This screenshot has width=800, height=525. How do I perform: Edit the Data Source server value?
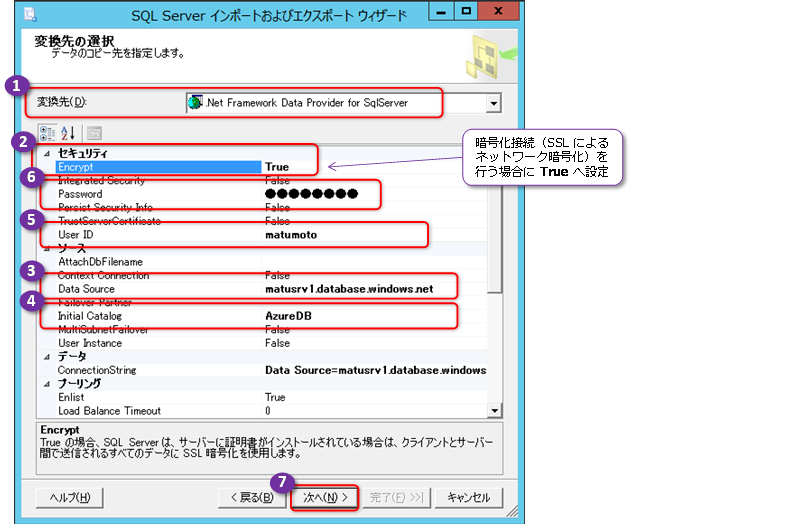click(374, 289)
